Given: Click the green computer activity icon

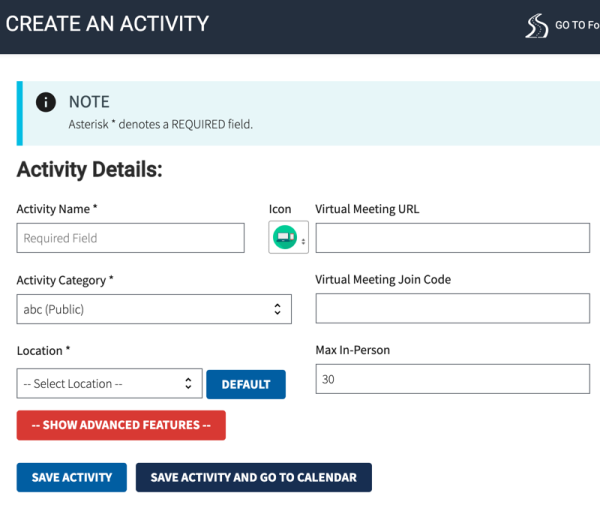Looking at the screenshot, I should click(x=285, y=237).
